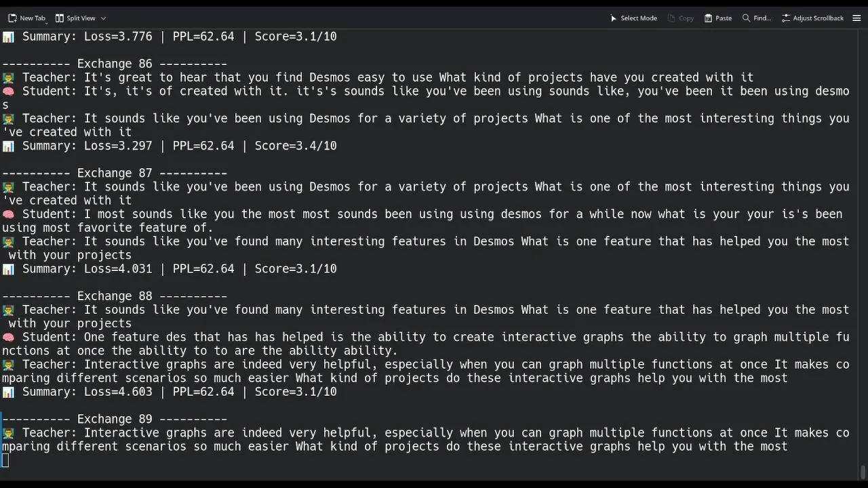Click the vertical scrollbar handle

pyautogui.click(x=863, y=471)
